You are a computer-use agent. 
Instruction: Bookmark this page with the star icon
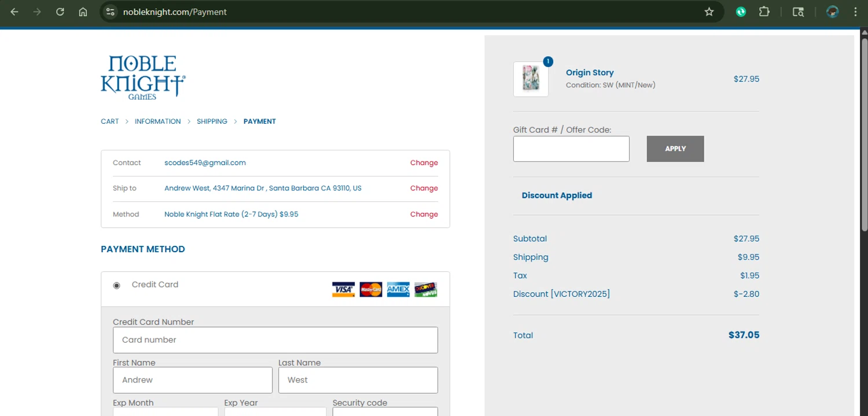coord(709,12)
